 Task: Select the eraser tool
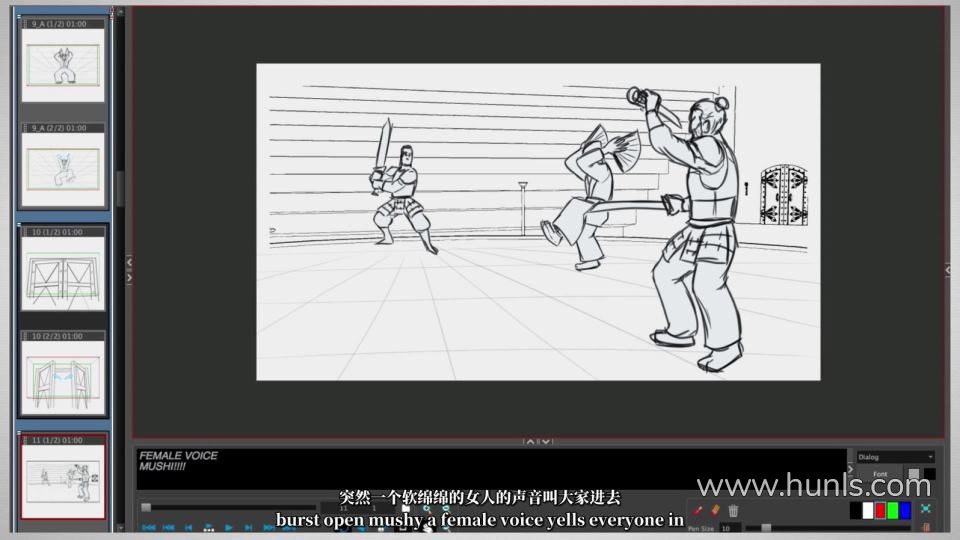[x=714, y=509]
